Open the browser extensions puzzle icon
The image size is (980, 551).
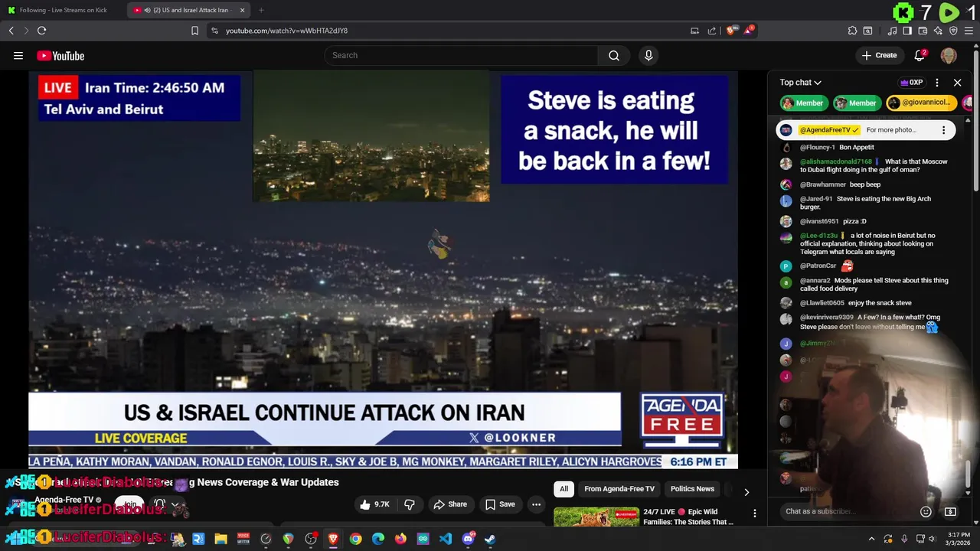pos(852,31)
